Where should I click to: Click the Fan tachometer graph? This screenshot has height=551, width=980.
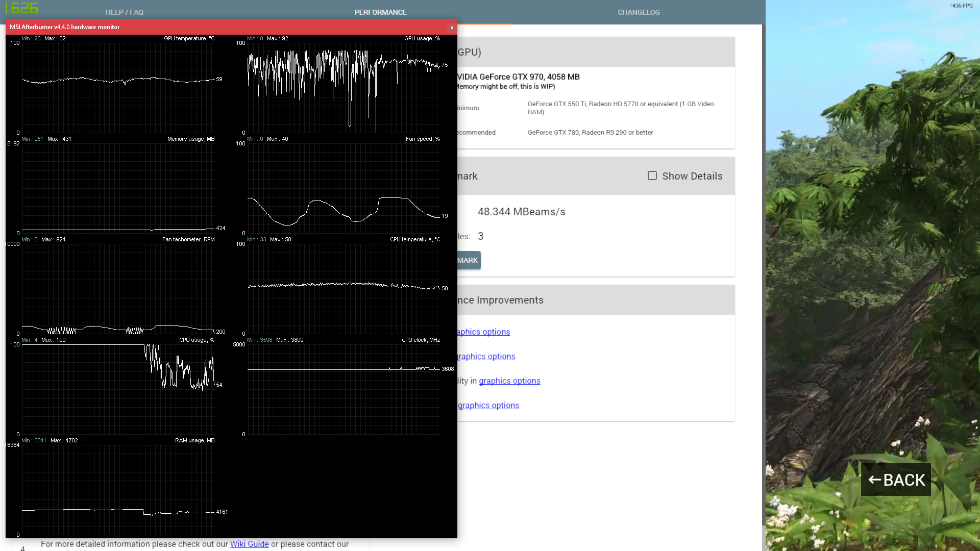(x=118, y=289)
